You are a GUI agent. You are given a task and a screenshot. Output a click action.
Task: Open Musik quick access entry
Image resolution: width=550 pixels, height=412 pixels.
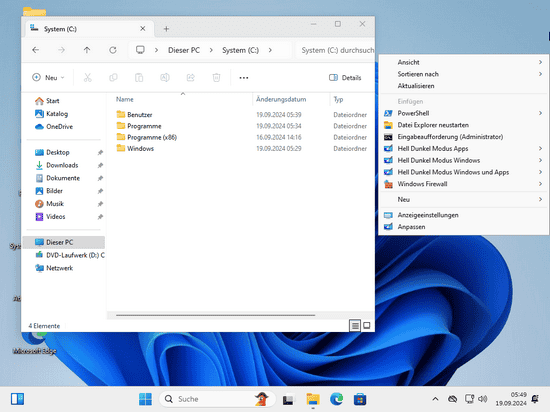pos(63,204)
